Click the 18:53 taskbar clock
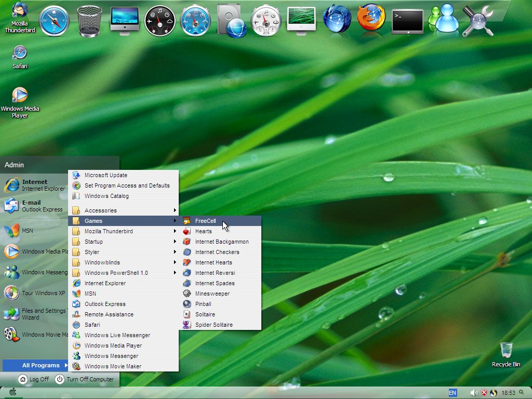Screen dimensions: 532x399 [508, 393]
